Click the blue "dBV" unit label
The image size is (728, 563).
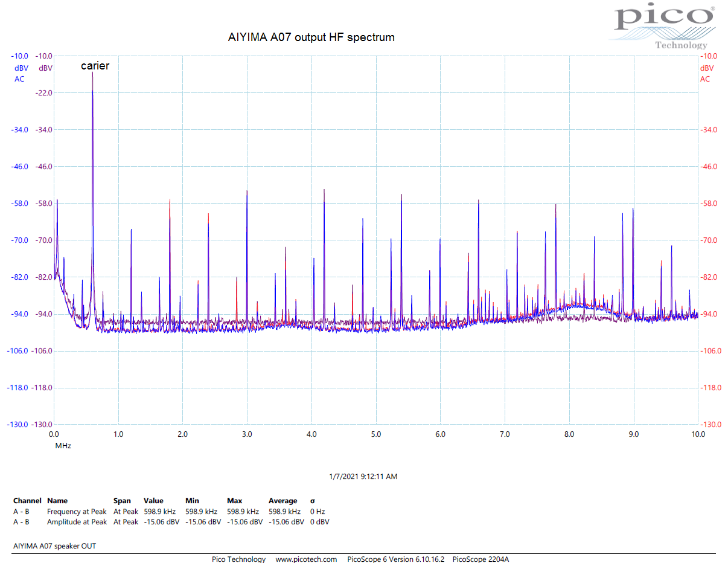point(22,68)
